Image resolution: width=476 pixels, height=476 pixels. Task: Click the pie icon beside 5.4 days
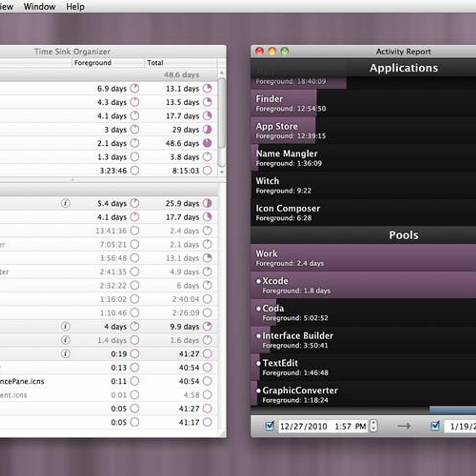pos(135,203)
